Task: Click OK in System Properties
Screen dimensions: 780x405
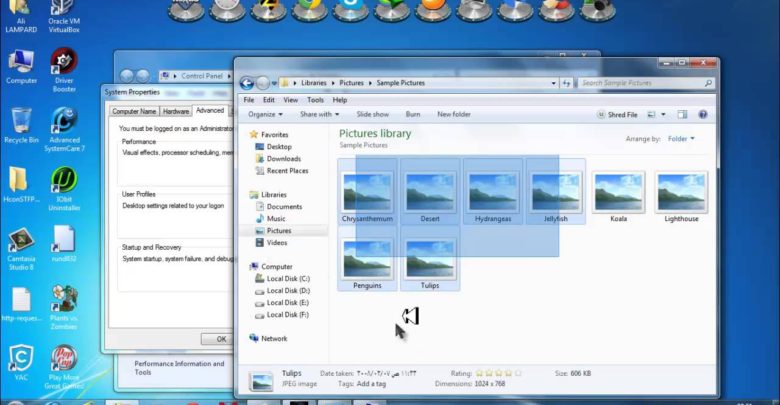Action: [x=217, y=339]
